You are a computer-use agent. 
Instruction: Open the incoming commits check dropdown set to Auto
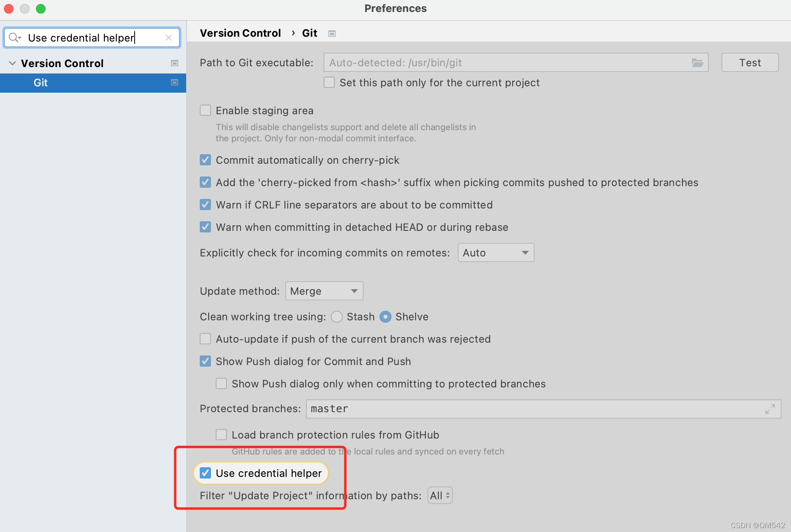(495, 252)
